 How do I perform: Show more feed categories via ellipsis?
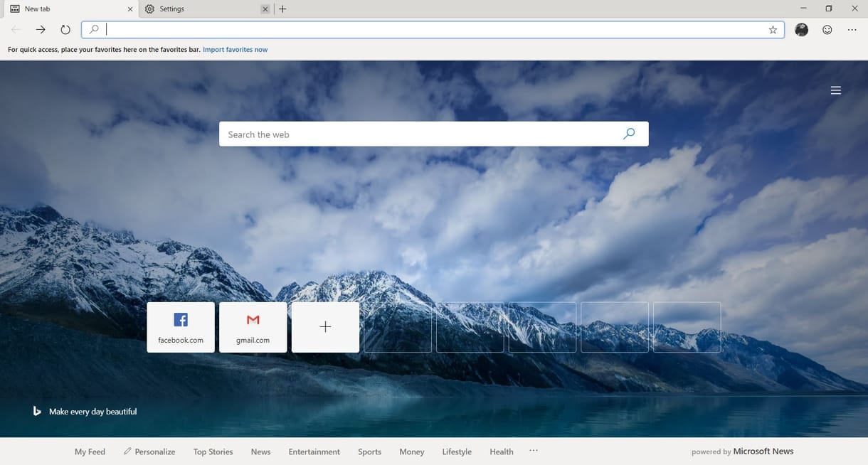534,451
